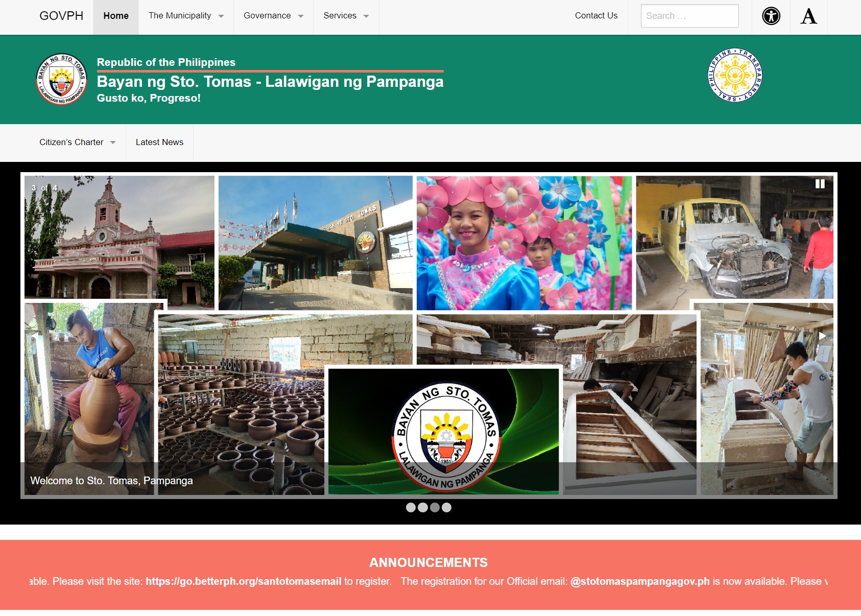Open the Philippine Transparency Seal
The height and width of the screenshot is (616, 861).
[x=734, y=75]
